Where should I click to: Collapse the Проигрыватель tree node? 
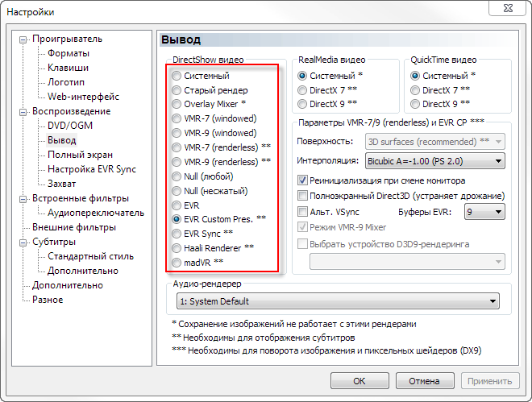[24, 39]
